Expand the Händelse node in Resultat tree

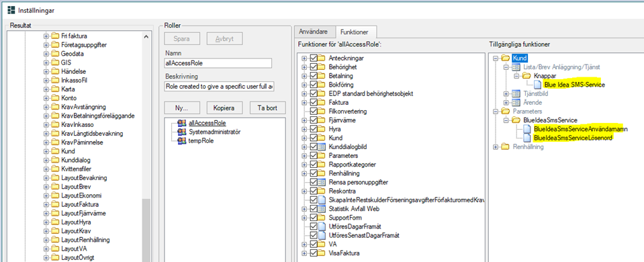click(46, 71)
